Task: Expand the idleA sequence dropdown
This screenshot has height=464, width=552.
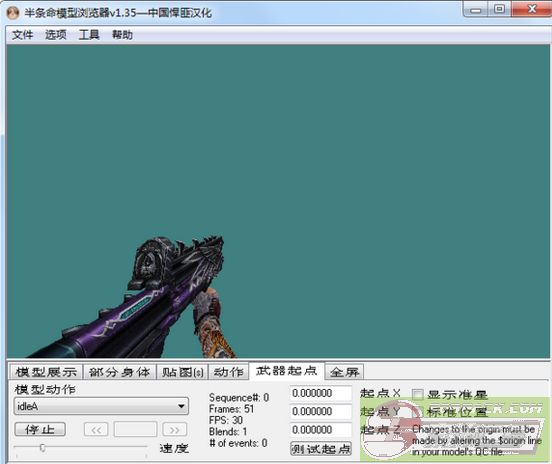Action: [101, 406]
